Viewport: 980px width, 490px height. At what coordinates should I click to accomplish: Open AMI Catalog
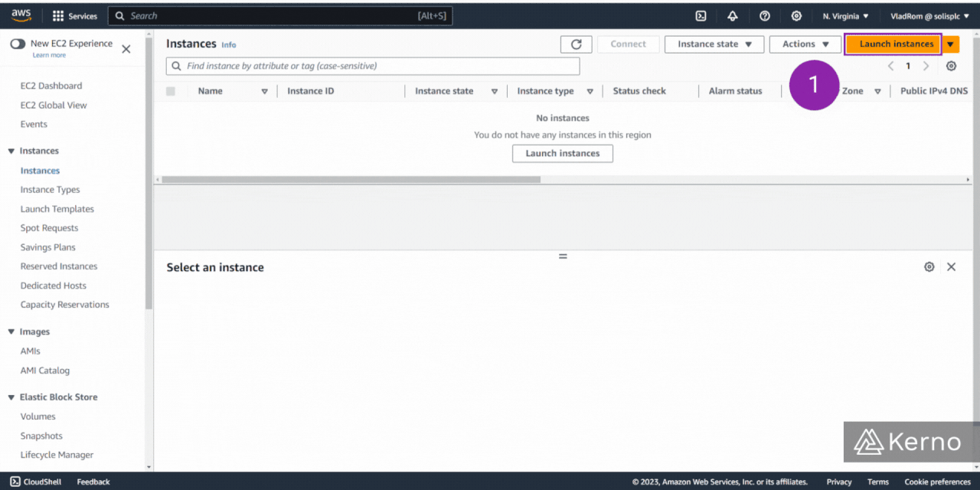click(45, 371)
